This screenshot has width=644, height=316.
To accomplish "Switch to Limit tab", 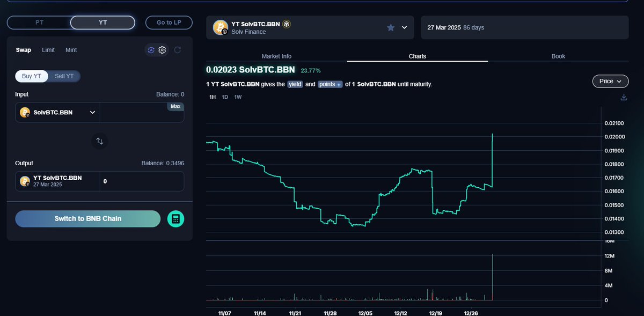I will (x=48, y=50).
